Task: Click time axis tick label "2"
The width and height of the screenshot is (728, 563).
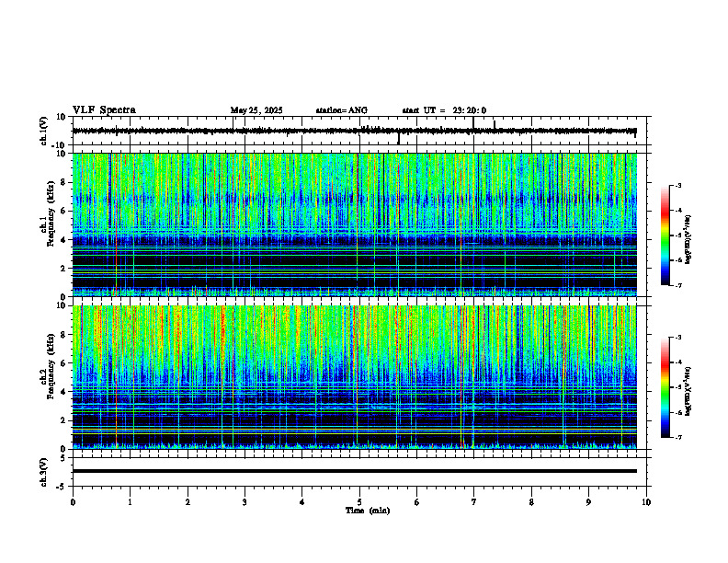Action: pyautogui.click(x=188, y=502)
